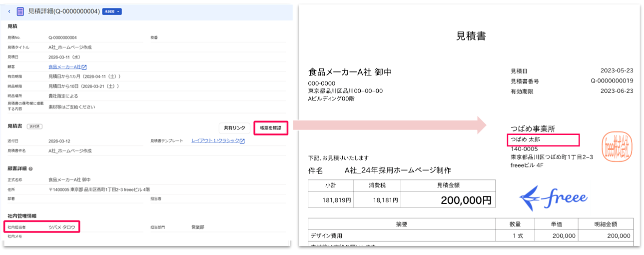This screenshot has width=644, height=255.
Task: Go back with the left chevron arrow
Action: pos(9,11)
